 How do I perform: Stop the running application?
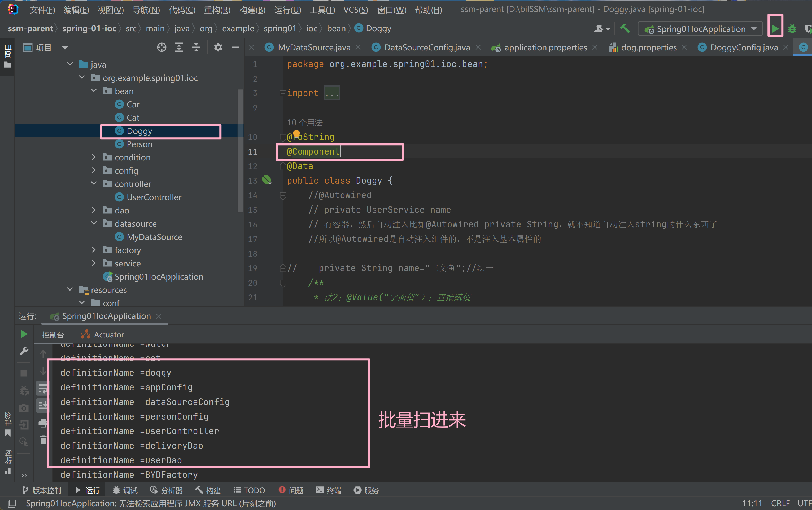(24, 373)
